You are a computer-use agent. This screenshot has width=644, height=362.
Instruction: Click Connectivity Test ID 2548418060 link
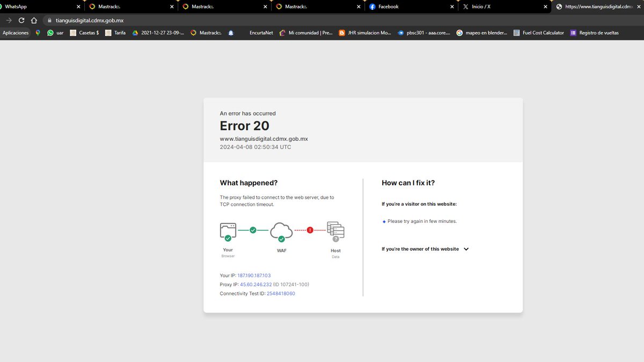[281, 294]
